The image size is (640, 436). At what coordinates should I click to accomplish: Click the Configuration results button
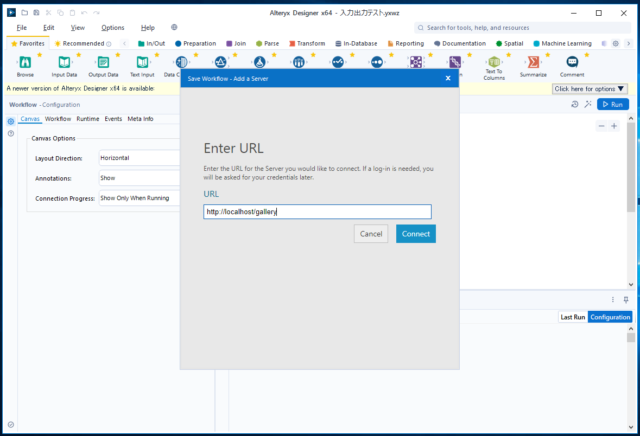tap(610, 317)
